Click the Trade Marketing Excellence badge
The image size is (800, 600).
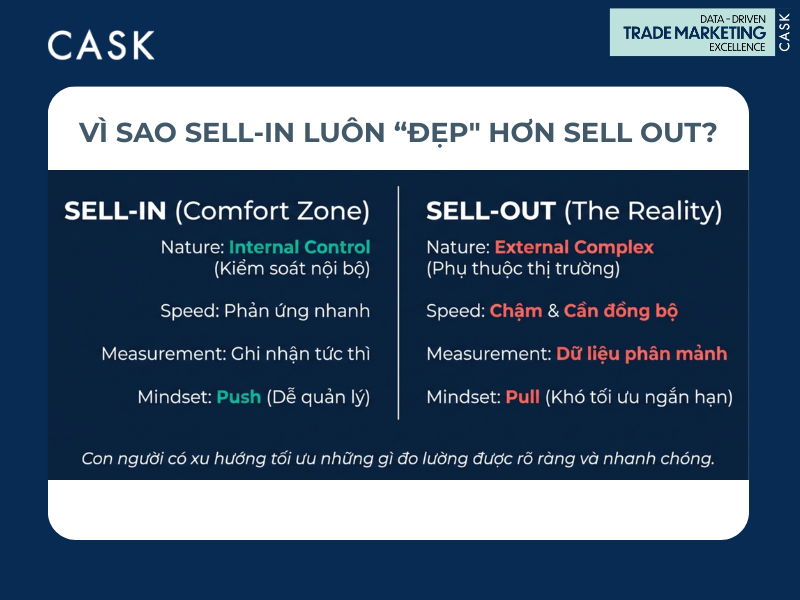tap(692, 33)
